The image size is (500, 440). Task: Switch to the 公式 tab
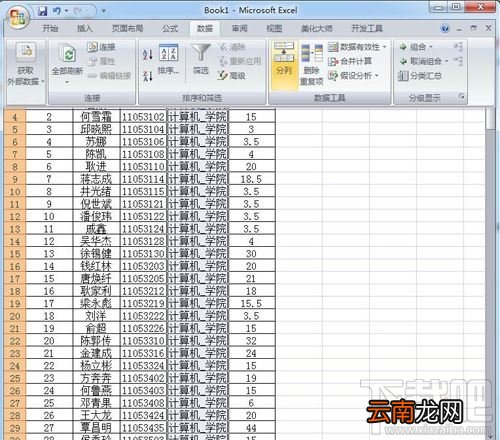pos(170,29)
